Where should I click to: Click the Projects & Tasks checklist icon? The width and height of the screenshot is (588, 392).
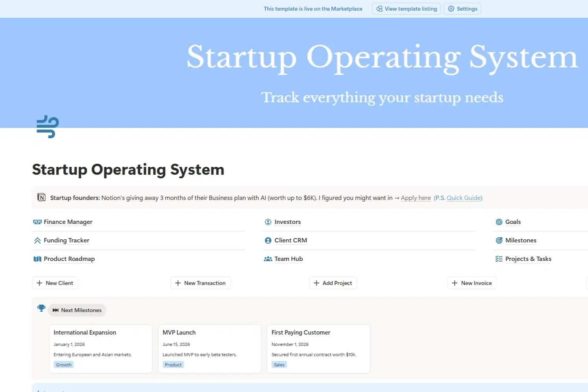[499, 259]
